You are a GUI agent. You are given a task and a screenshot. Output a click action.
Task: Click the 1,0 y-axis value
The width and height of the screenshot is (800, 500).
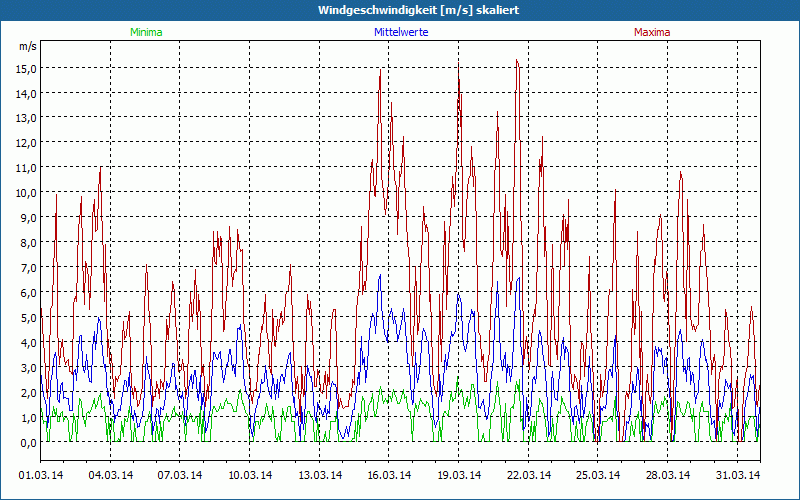click(28, 418)
